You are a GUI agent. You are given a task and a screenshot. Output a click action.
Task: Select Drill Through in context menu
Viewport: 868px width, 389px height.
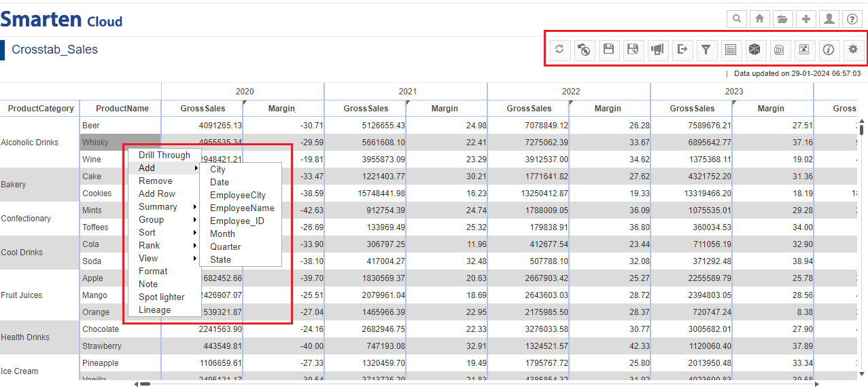[x=164, y=155]
